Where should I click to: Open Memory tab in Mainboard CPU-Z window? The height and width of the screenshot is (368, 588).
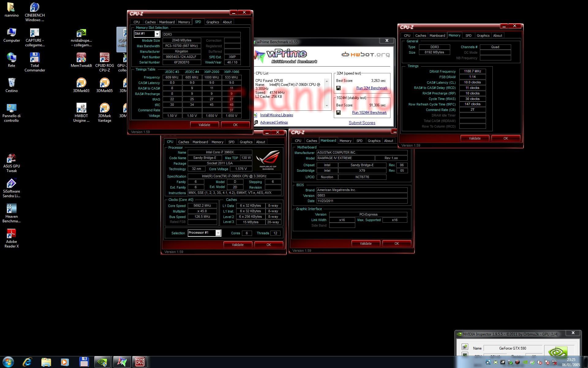[x=345, y=141]
